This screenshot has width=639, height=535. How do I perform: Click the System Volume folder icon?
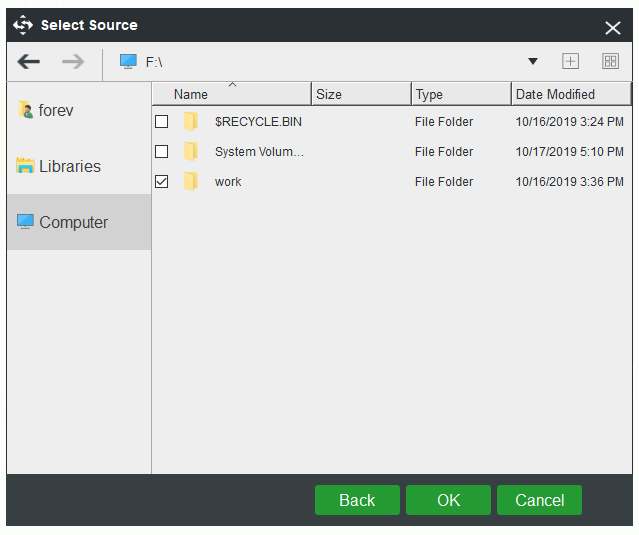(190, 152)
